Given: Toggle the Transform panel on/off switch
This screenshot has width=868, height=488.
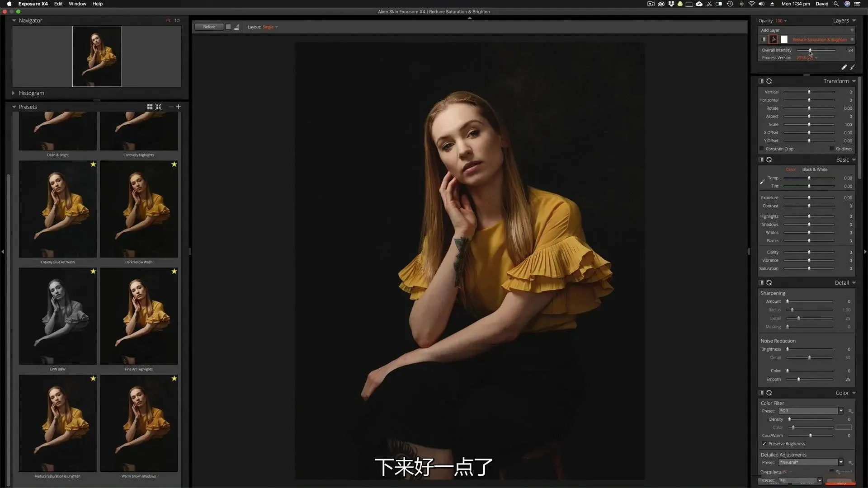Looking at the screenshot, I should [761, 81].
